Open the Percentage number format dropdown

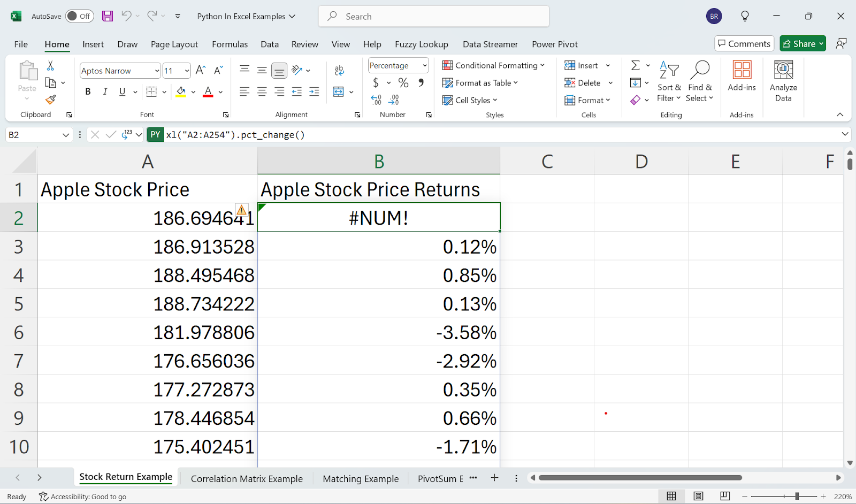425,65
